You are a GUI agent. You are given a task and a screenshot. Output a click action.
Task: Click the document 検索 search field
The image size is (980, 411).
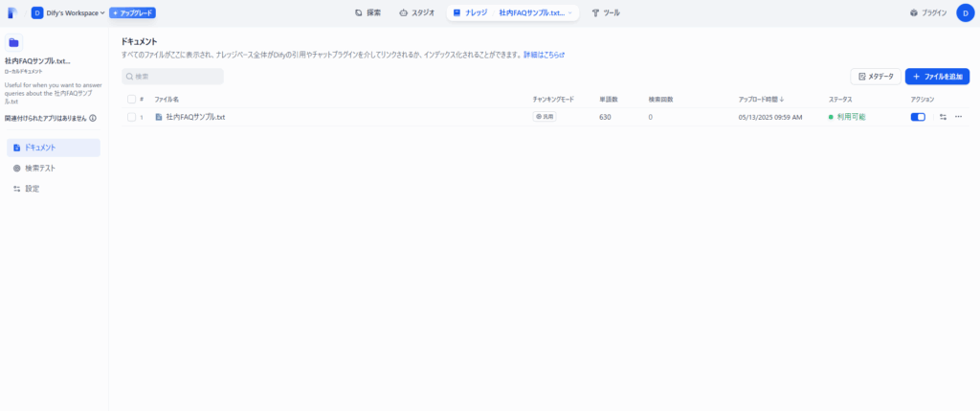coord(172,77)
